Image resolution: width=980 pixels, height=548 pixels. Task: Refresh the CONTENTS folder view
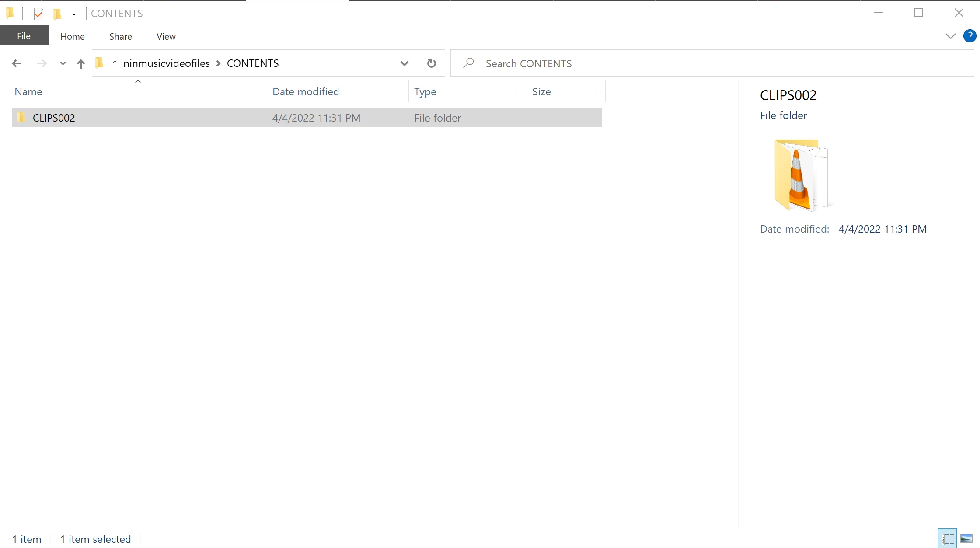click(x=431, y=63)
